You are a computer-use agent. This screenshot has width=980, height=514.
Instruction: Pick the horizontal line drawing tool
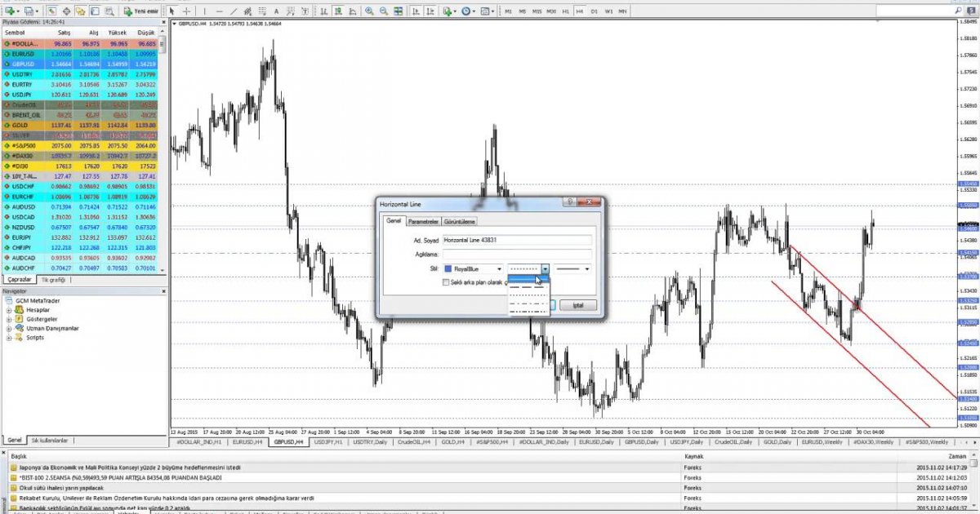[x=219, y=11]
